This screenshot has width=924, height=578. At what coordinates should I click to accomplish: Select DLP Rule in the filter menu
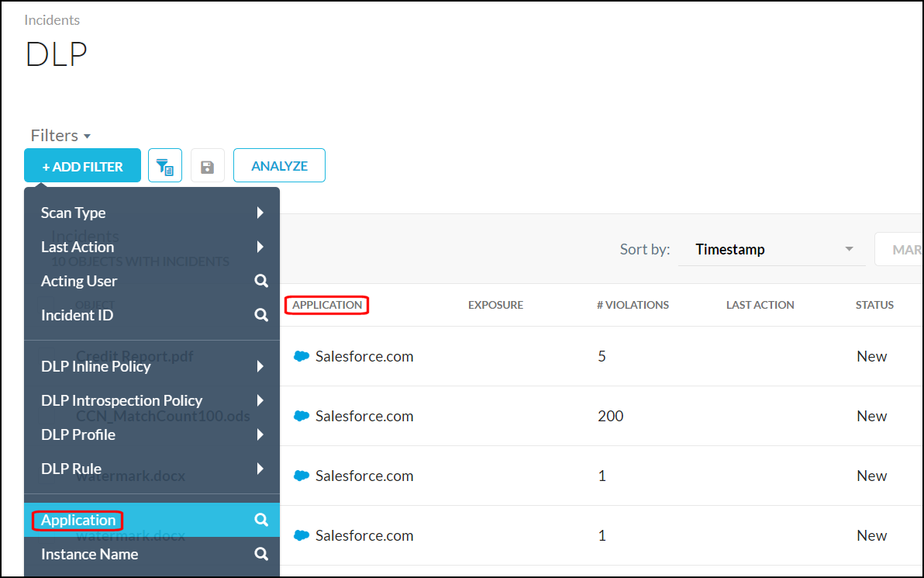click(x=71, y=469)
